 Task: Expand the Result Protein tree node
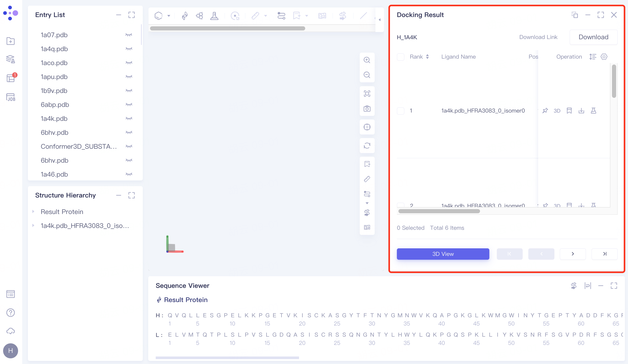[x=33, y=212]
